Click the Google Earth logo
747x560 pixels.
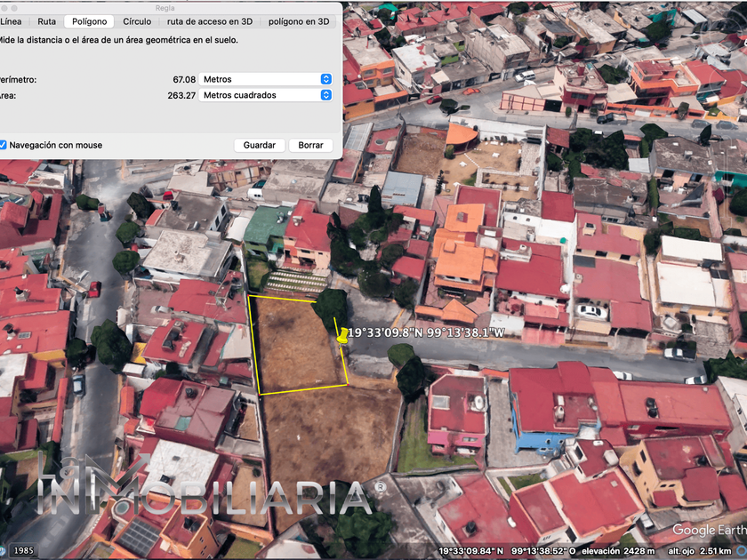[x=710, y=530]
